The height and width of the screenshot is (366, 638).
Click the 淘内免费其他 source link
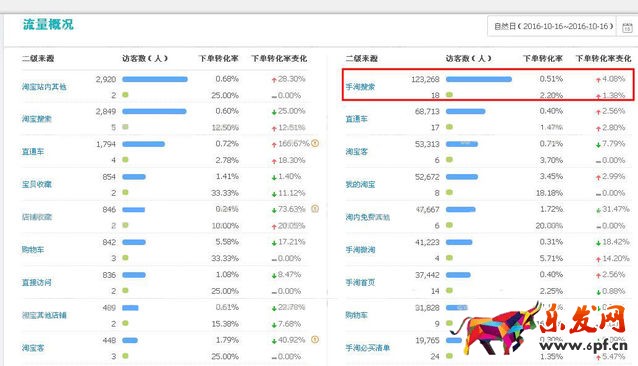pyautogui.click(x=367, y=217)
